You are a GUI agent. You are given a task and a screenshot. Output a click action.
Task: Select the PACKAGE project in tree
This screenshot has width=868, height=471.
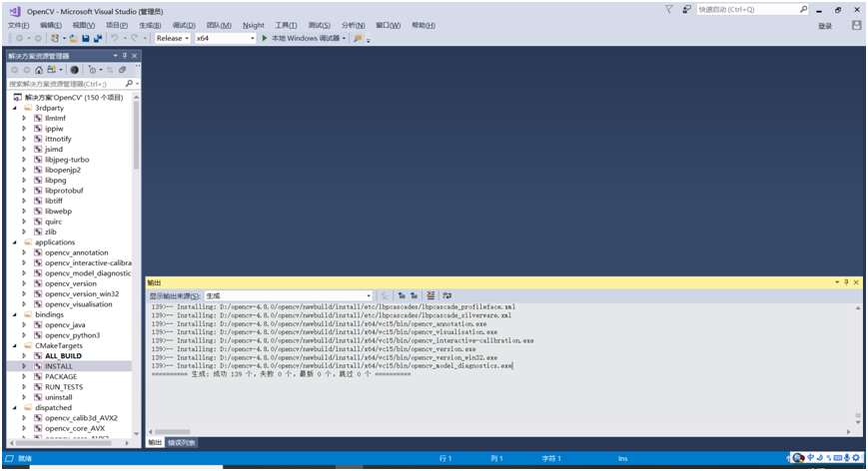pyautogui.click(x=61, y=376)
